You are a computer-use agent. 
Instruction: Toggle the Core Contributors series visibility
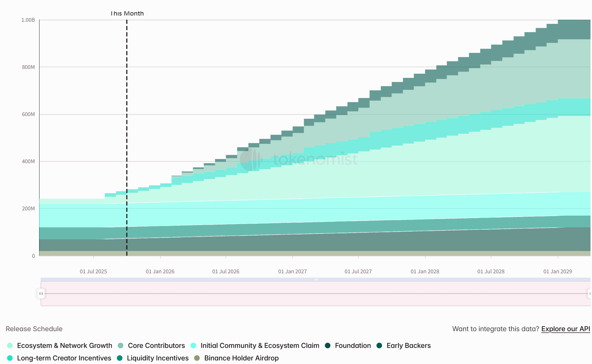[156, 346]
